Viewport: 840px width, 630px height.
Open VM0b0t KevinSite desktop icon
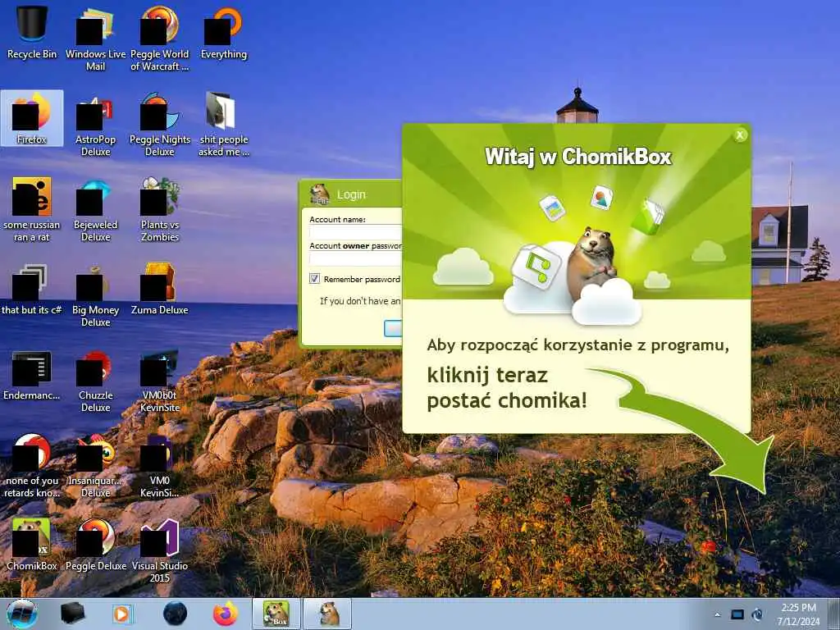click(x=160, y=381)
